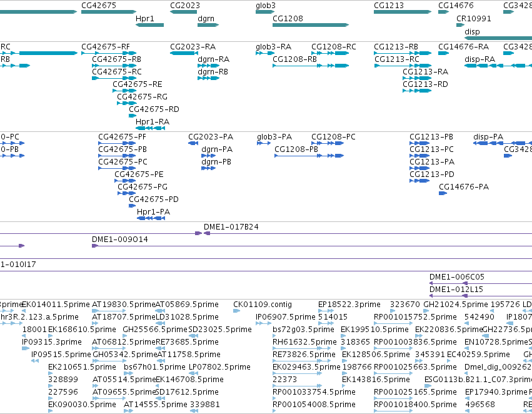Select EST RH61632.5prime
This screenshot has width=532, height=414.
[304, 343]
